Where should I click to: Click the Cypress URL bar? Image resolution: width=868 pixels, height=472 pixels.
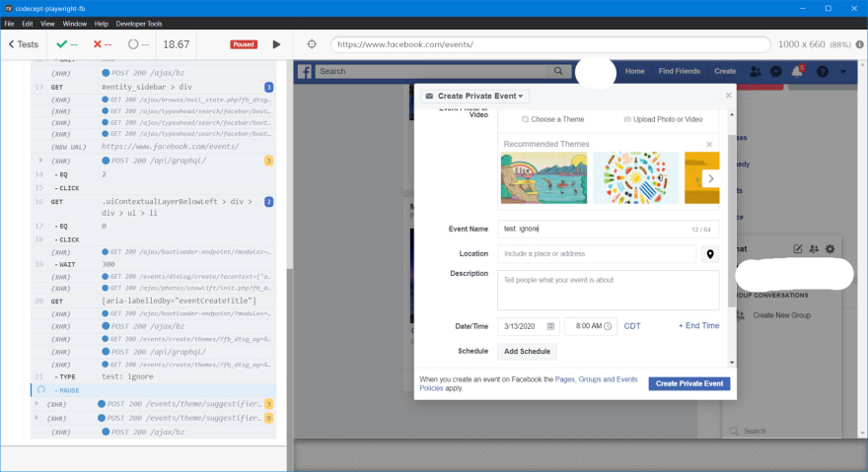[x=550, y=44]
